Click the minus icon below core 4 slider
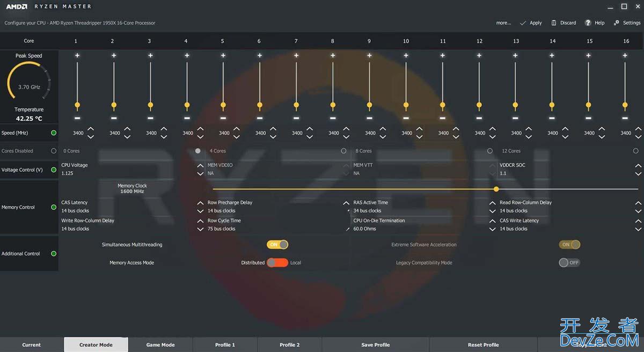This screenshot has height=352, width=644. (187, 118)
